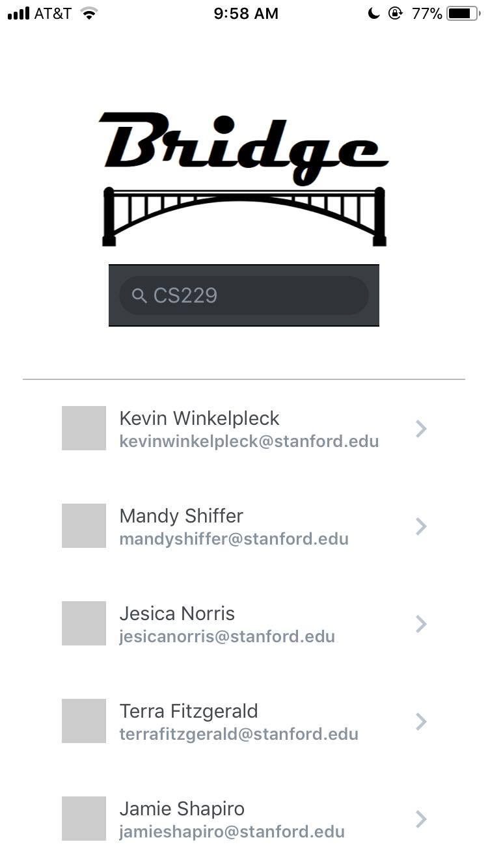Select the Jamie Shapiro name

pyautogui.click(x=182, y=809)
